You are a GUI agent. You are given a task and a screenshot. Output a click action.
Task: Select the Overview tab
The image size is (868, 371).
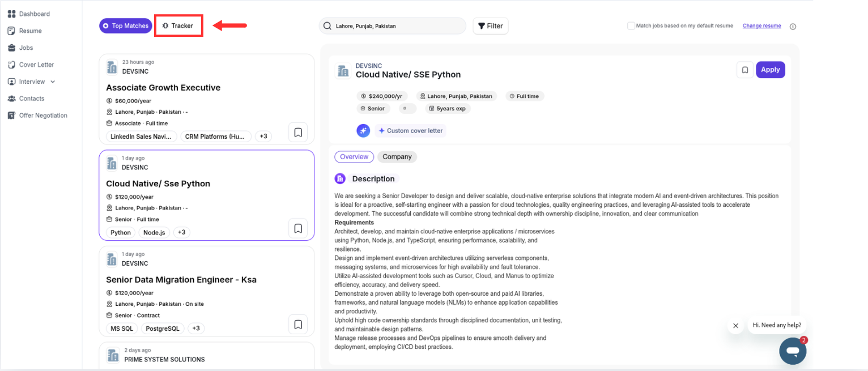coord(354,157)
